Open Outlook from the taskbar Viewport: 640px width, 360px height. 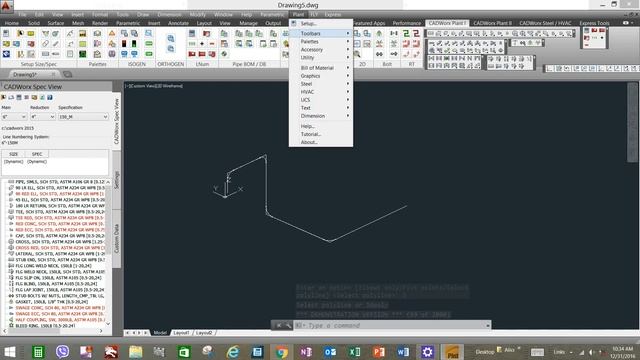pos(330,351)
